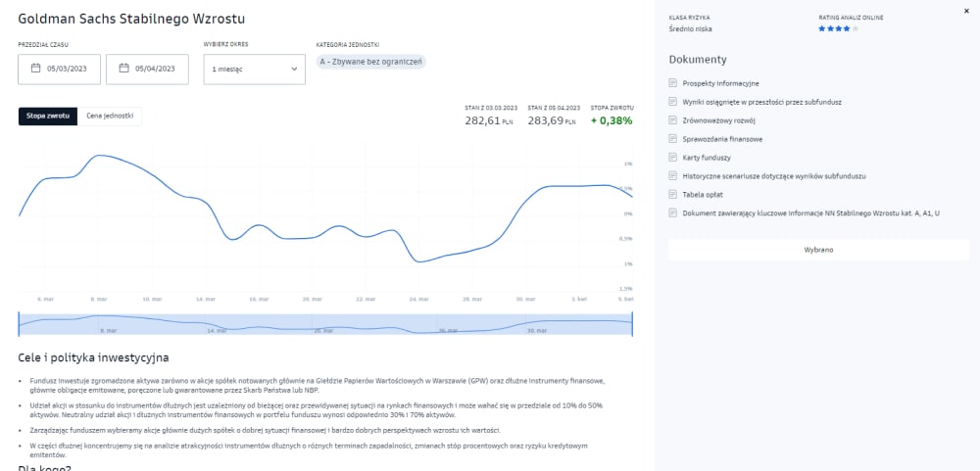The height and width of the screenshot is (471, 980).
Task: Open document icon beside Karty funduszy
Action: pyautogui.click(x=673, y=158)
